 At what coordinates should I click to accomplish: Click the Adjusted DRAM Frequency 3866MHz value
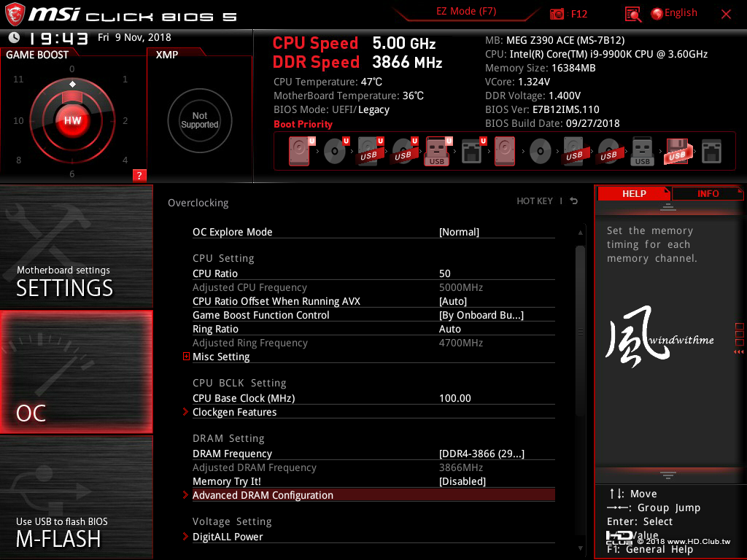click(x=461, y=467)
